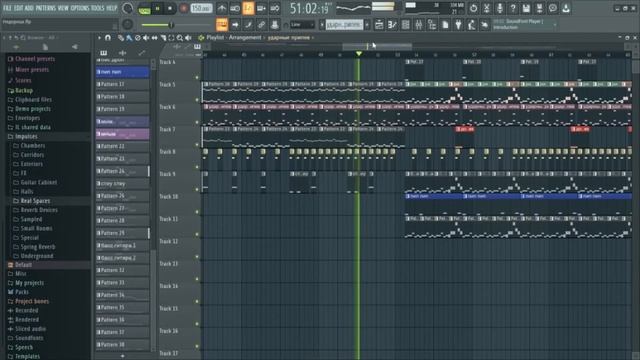Image resolution: width=640 pixels, height=360 pixels.
Task: Click the render/export audio icon
Action: click(x=539, y=8)
